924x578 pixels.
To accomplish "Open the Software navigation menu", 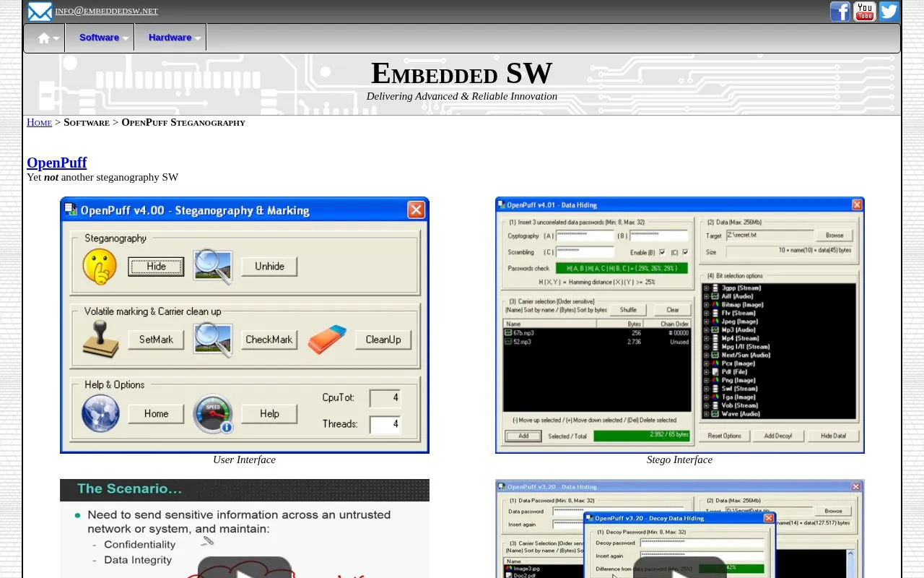I will [100, 38].
